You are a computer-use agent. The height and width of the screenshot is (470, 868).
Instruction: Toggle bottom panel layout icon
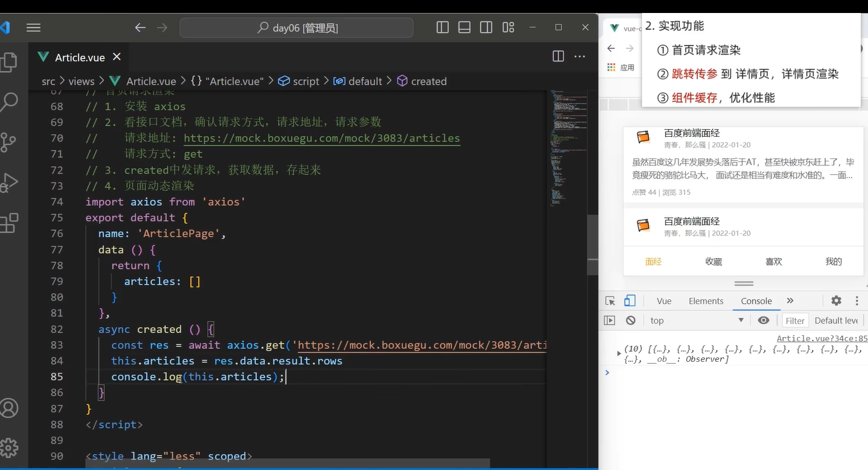pos(465,27)
